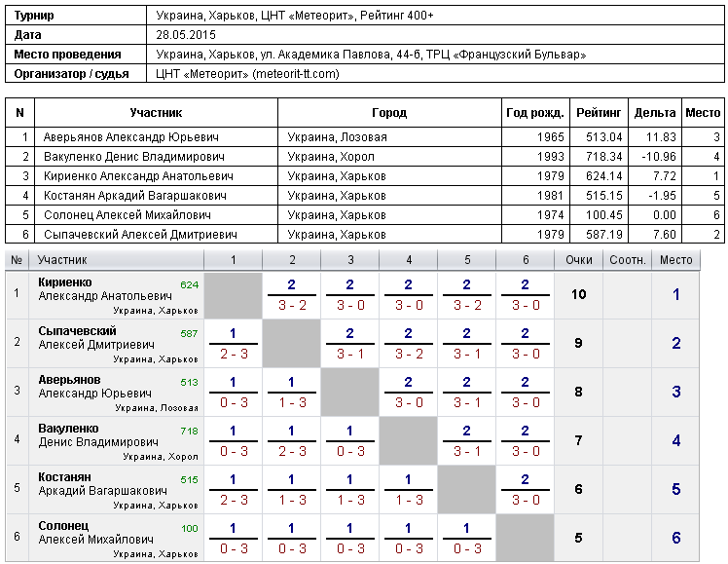
Task: Click green rating 587 beside Сыпачевский
Action: [189, 333]
